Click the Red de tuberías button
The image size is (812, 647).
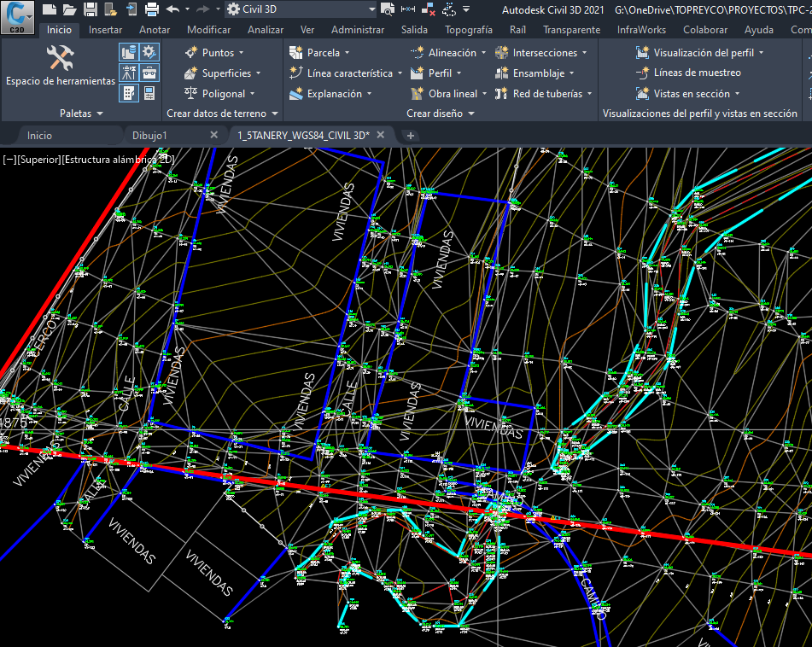coord(546,94)
